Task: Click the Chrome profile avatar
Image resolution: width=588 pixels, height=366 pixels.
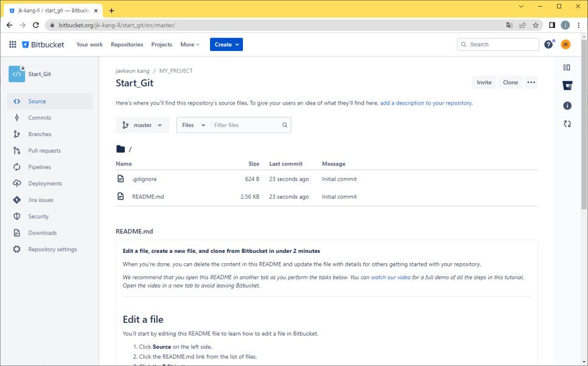Action: (x=565, y=25)
